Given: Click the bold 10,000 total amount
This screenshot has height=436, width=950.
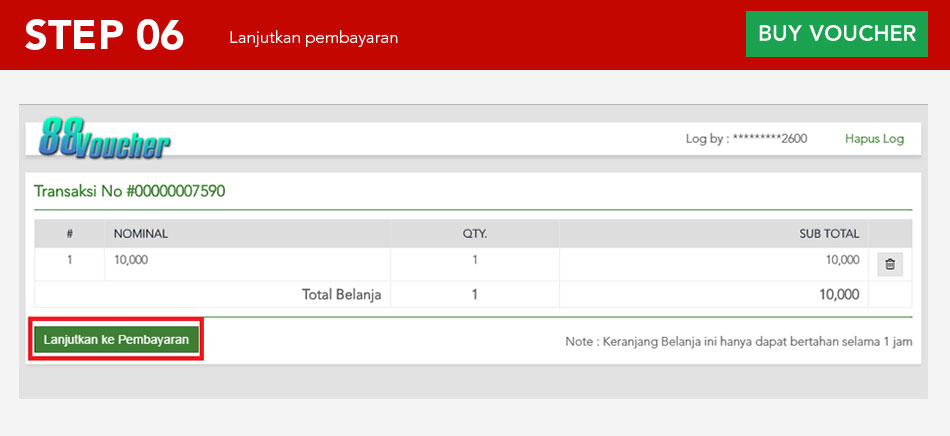Looking at the screenshot, I should point(838,294).
